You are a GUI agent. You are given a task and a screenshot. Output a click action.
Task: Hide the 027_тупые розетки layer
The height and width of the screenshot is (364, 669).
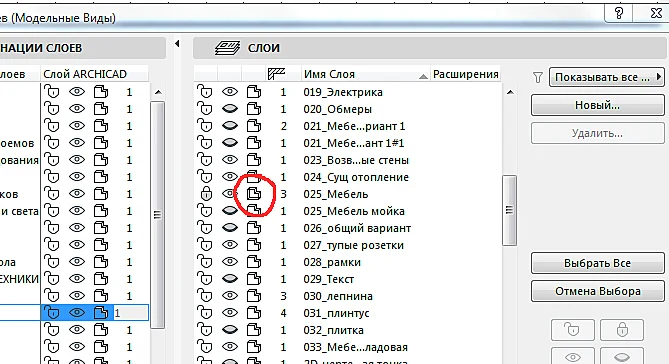230,245
